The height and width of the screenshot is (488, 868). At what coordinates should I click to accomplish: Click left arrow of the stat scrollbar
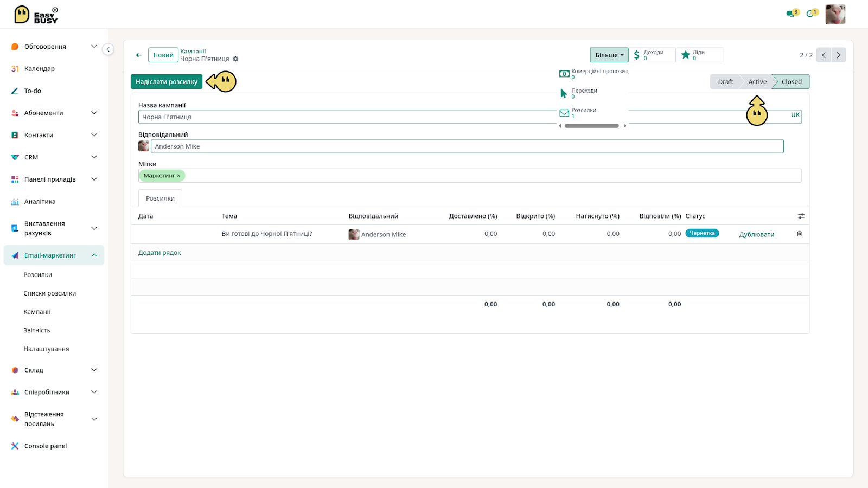pos(560,126)
